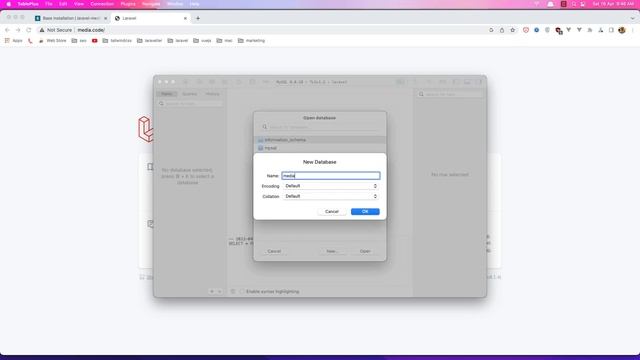The width and height of the screenshot is (640, 360).
Task: Cancel the New Database dialog
Action: pyautogui.click(x=331, y=211)
